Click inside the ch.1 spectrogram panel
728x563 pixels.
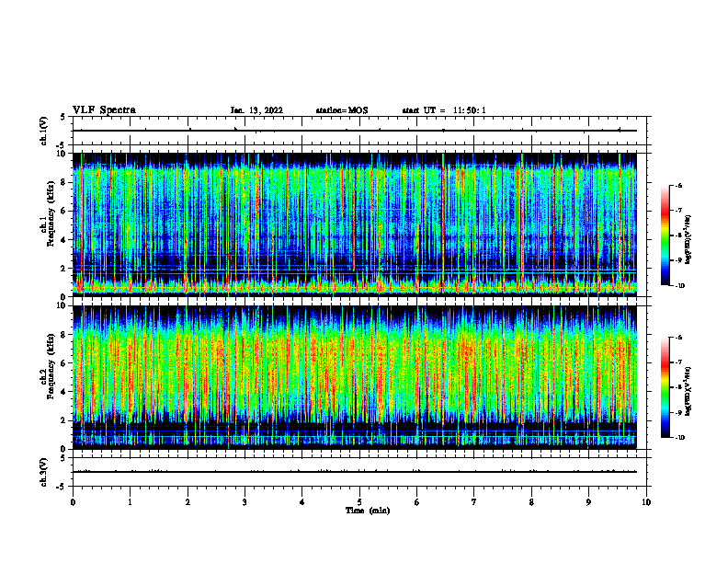355,224
